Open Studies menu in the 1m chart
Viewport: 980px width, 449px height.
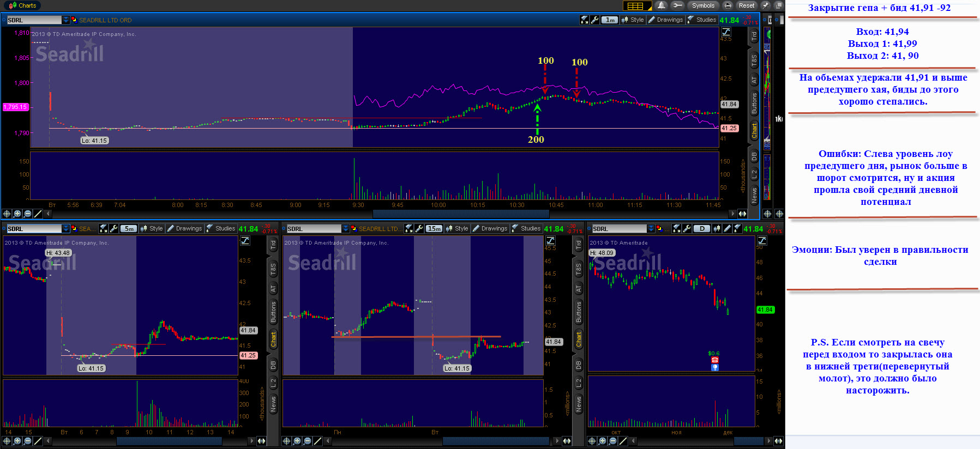click(x=702, y=20)
